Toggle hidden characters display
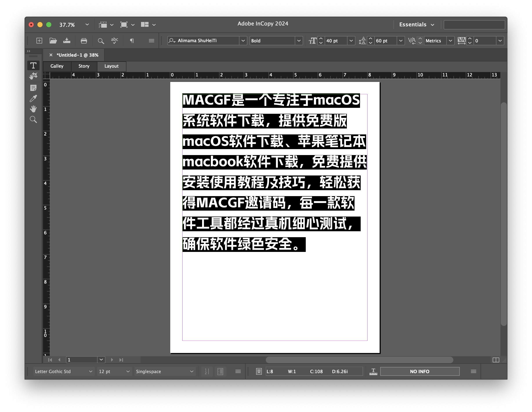Image resolution: width=532 pixels, height=412 pixels. pyautogui.click(x=132, y=40)
